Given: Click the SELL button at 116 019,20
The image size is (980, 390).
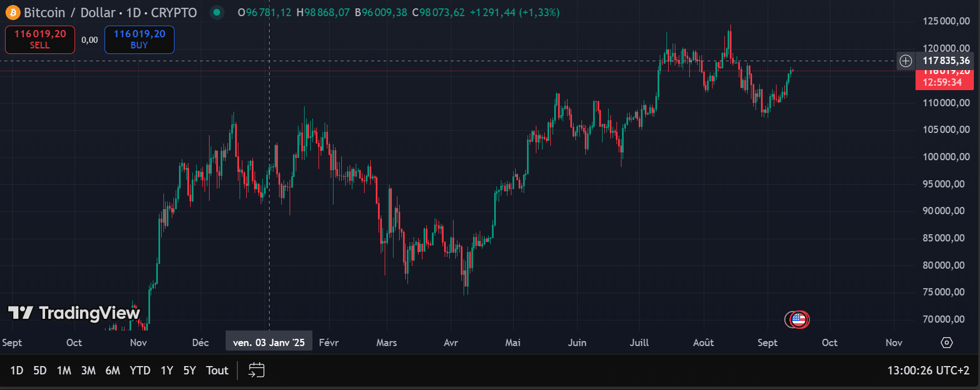Looking at the screenshot, I should coord(40,40).
